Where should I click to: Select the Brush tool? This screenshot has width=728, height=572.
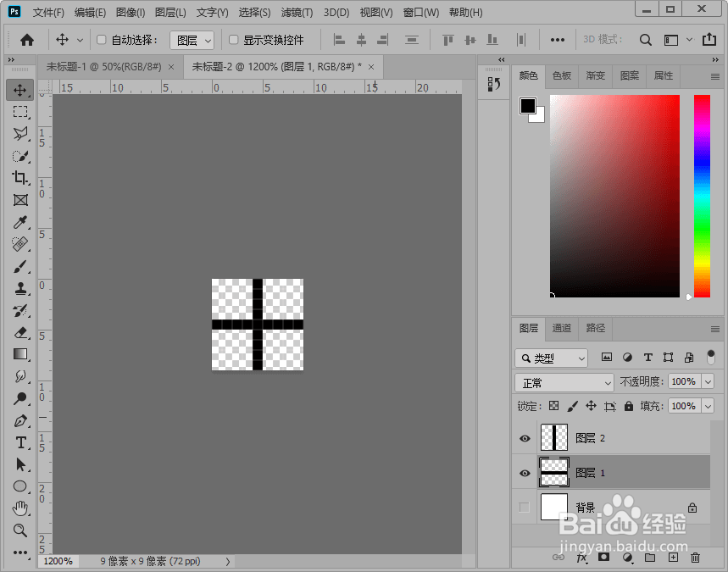(x=20, y=266)
